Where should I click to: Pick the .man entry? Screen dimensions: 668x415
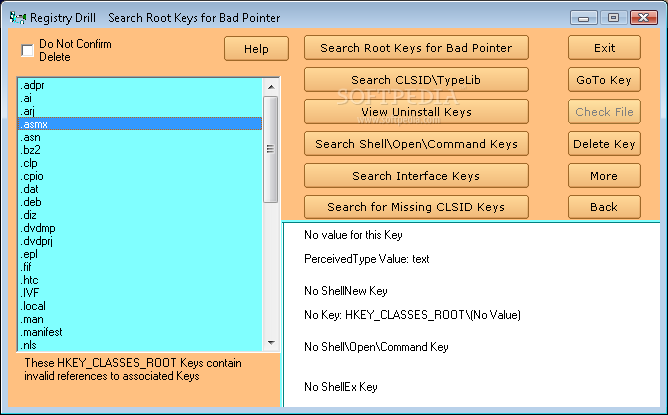point(140,319)
